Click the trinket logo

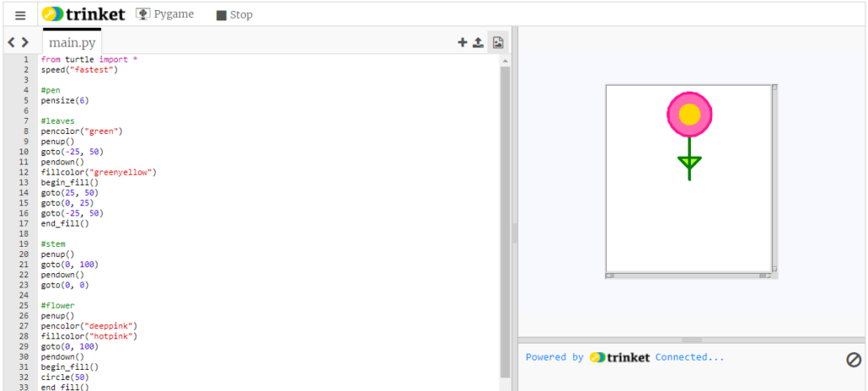click(x=84, y=14)
